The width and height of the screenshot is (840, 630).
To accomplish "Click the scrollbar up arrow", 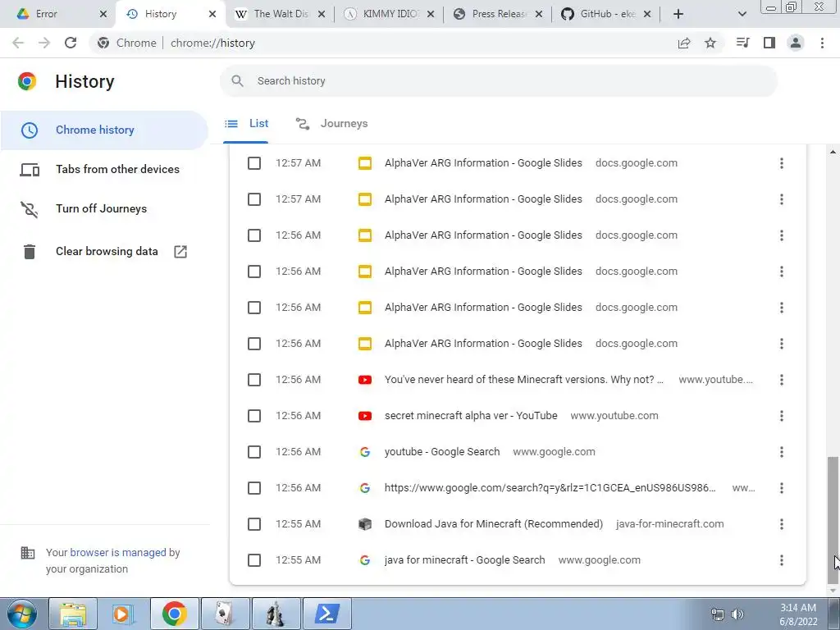I will point(832,152).
